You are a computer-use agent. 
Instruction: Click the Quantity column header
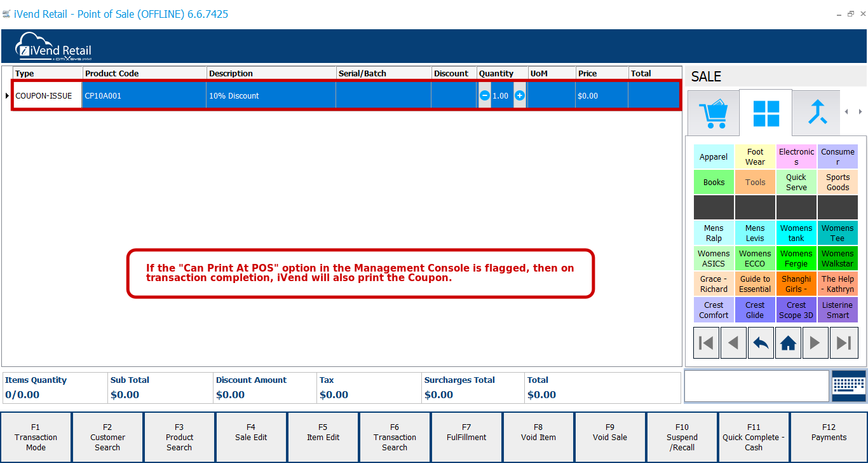[502, 73]
